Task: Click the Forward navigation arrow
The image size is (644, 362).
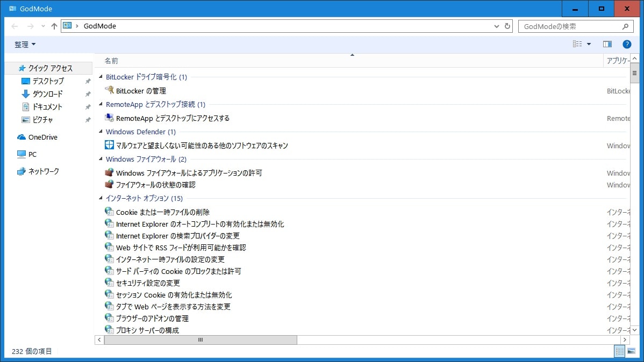Action: click(x=31, y=26)
